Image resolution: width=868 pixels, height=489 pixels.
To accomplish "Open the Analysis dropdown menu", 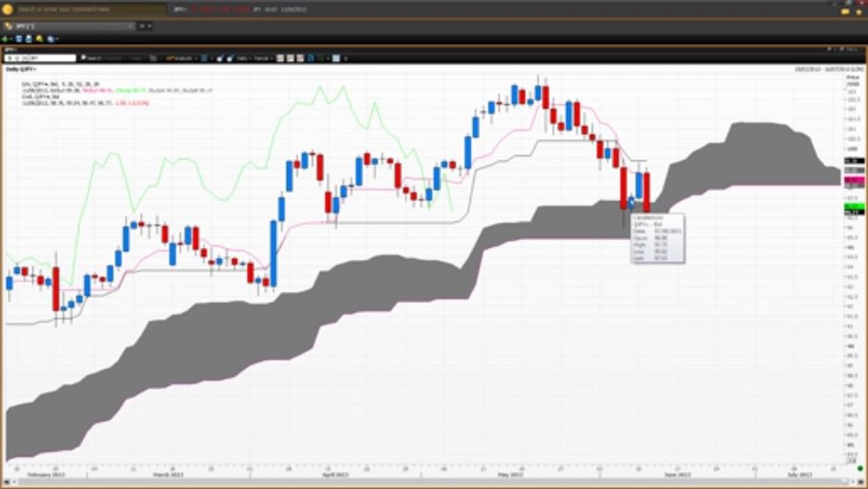I will click(x=180, y=58).
